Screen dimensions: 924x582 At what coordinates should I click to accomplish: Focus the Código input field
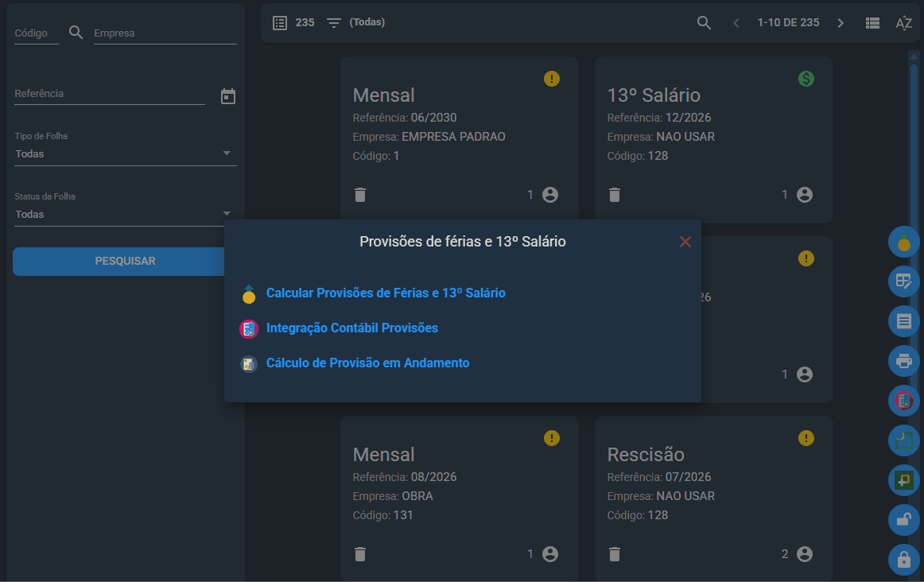37,33
